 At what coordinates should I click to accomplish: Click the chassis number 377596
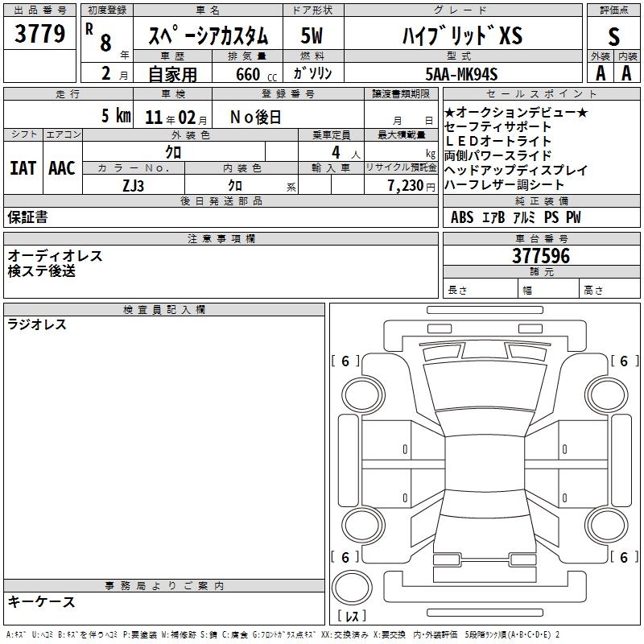point(541,257)
